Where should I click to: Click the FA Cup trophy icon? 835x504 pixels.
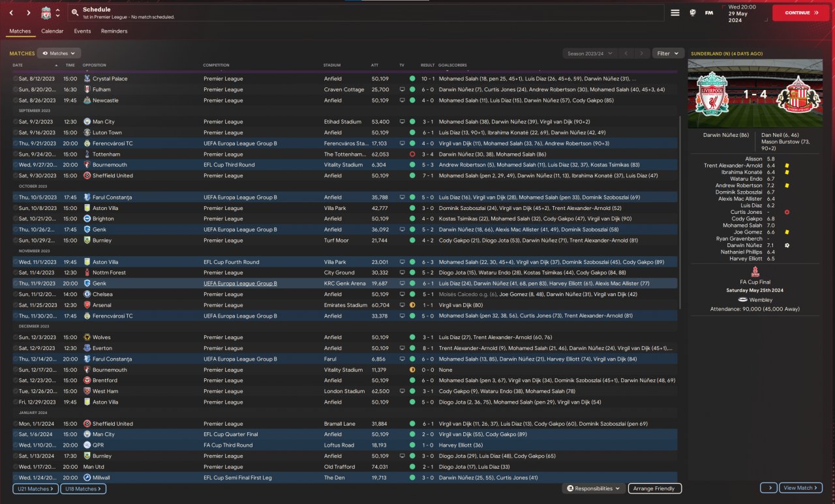755,271
